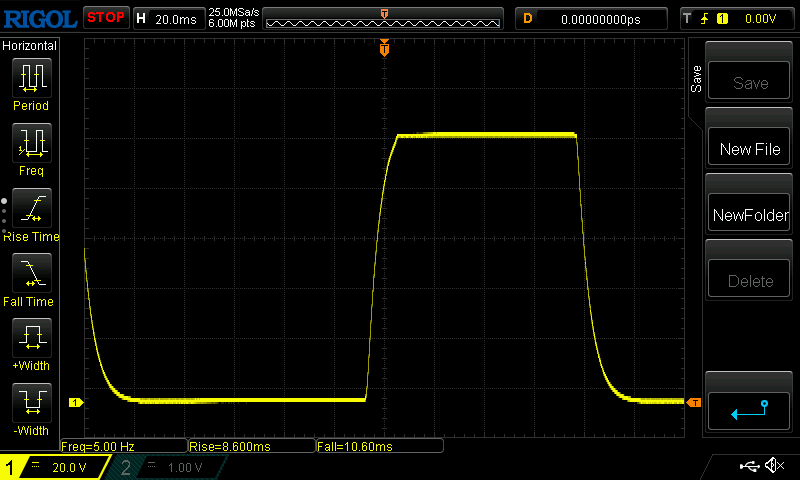Click the New File button
Screen dimensions: 800x480
click(x=748, y=146)
